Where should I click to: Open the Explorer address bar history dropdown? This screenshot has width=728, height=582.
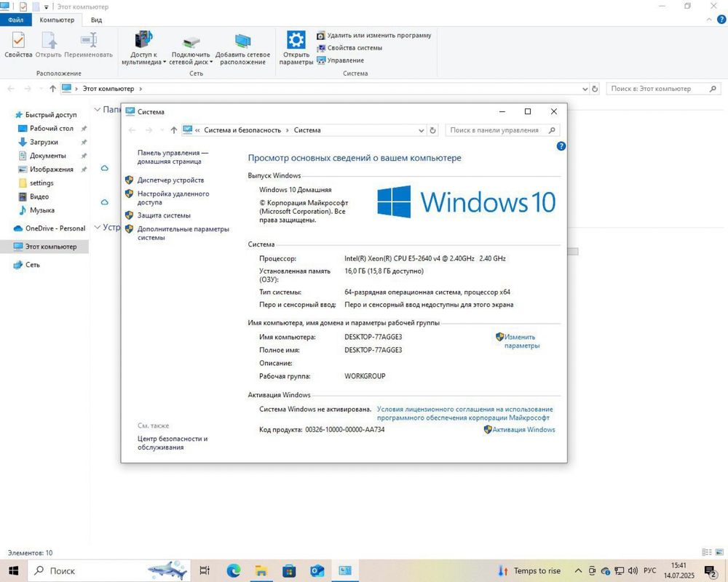click(585, 89)
